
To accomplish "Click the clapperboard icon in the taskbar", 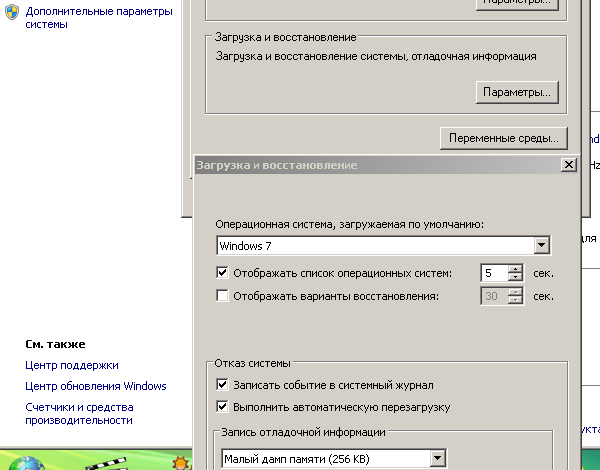I will point(106,463).
